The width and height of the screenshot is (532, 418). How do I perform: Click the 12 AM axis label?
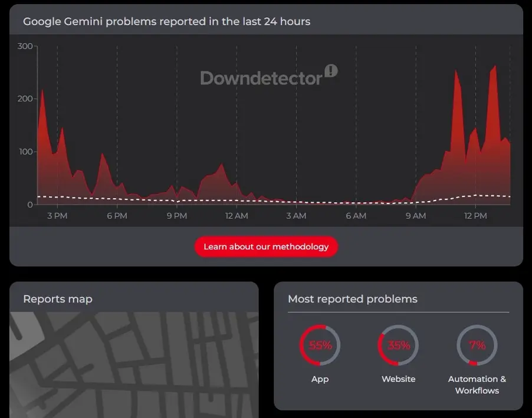coord(237,216)
